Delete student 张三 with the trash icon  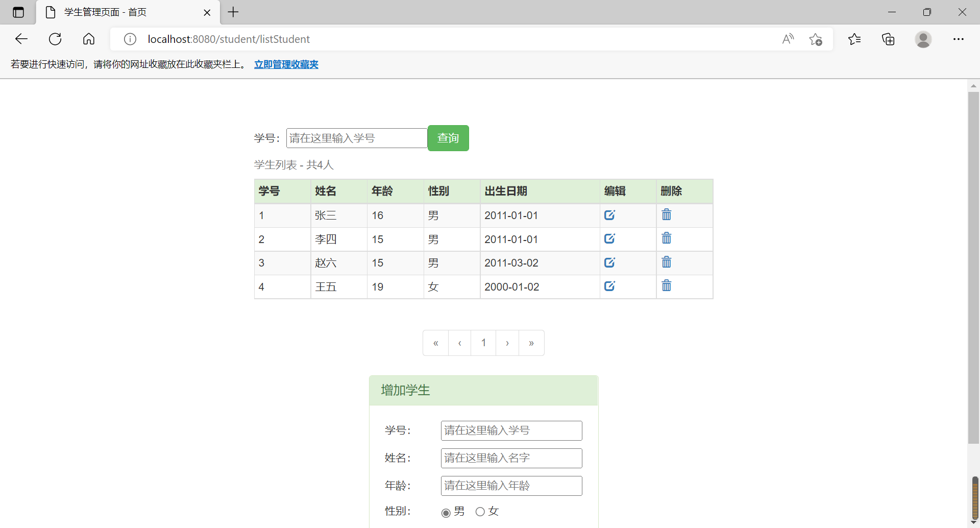(x=667, y=214)
